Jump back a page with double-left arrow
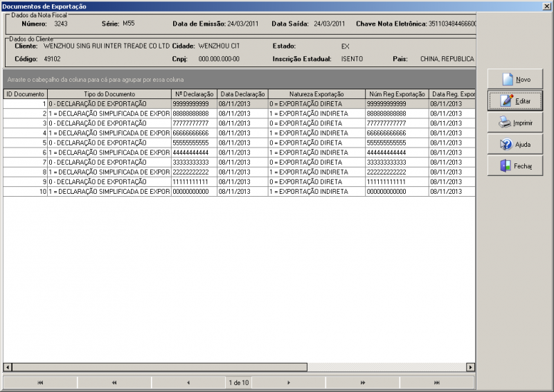Image resolution: width=554 pixels, height=392 pixels. coord(114,382)
